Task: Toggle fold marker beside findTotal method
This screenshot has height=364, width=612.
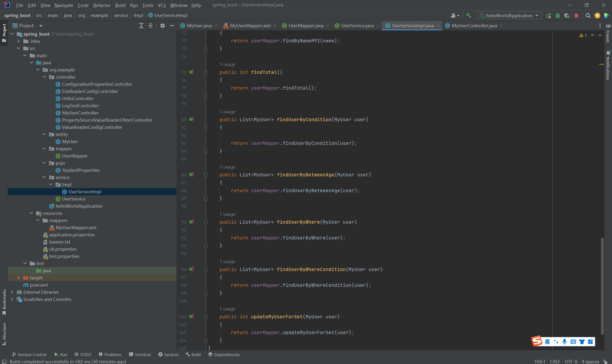Action: coord(206,72)
